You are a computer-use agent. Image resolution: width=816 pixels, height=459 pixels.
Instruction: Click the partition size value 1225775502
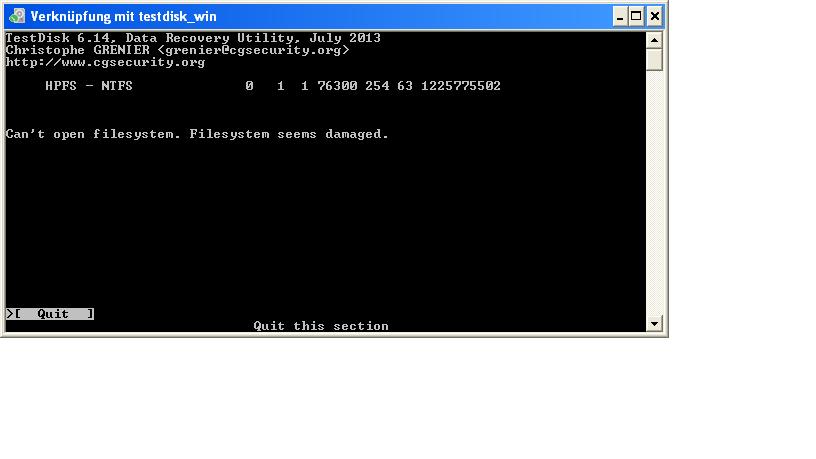point(461,86)
